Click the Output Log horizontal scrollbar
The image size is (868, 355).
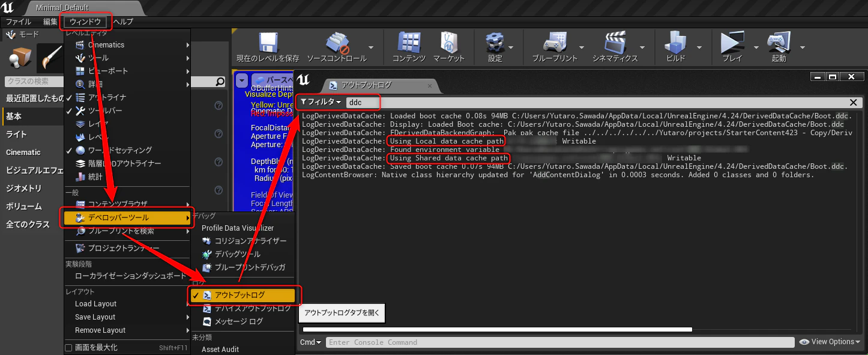click(x=497, y=329)
